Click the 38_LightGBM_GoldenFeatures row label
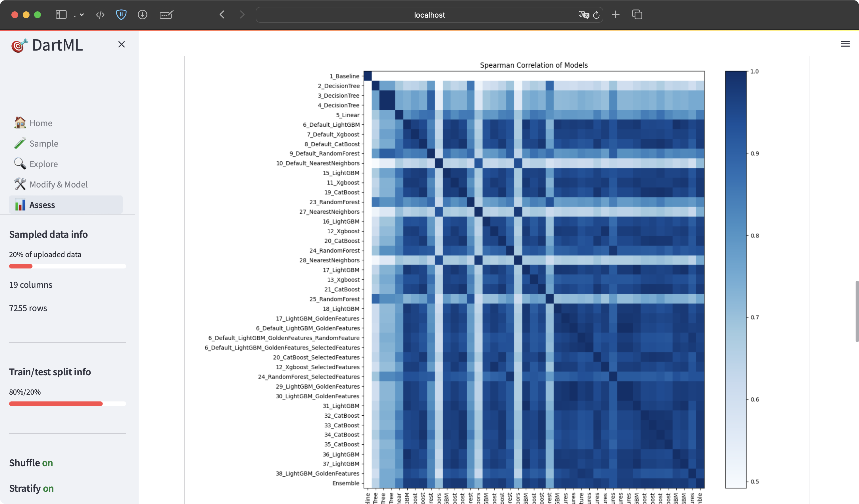This screenshot has height=504, width=859. pyautogui.click(x=318, y=473)
